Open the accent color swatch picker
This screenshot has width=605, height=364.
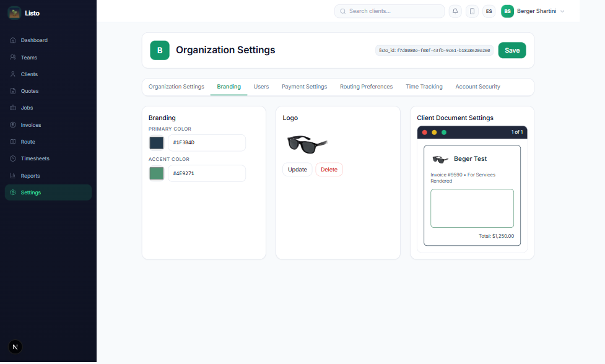156,173
